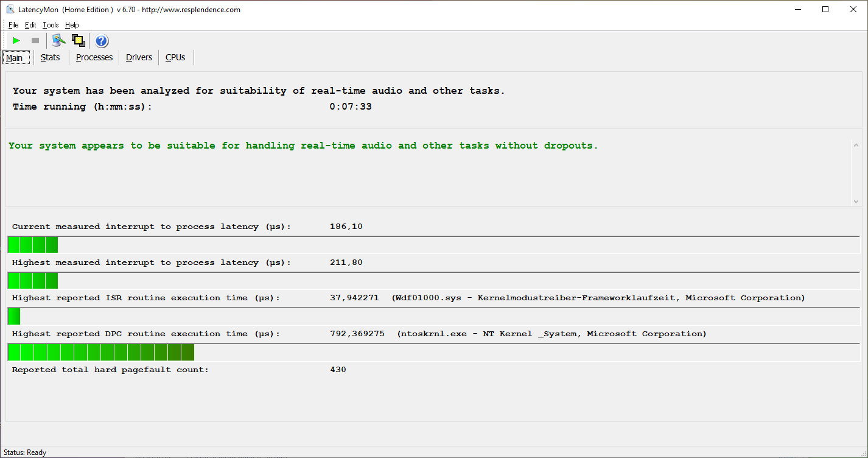Switch to the Stats tab

pos(51,57)
